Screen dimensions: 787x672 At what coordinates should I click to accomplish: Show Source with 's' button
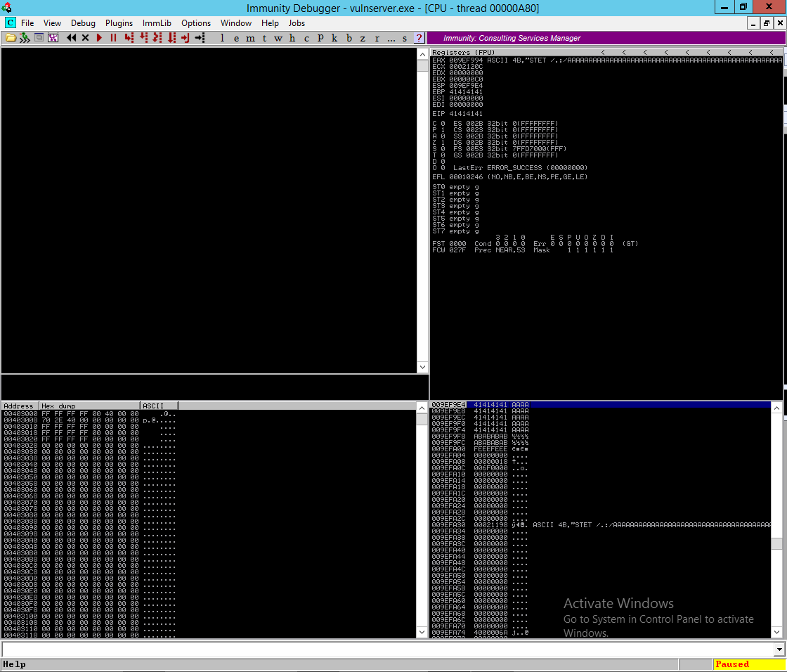(x=405, y=38)
